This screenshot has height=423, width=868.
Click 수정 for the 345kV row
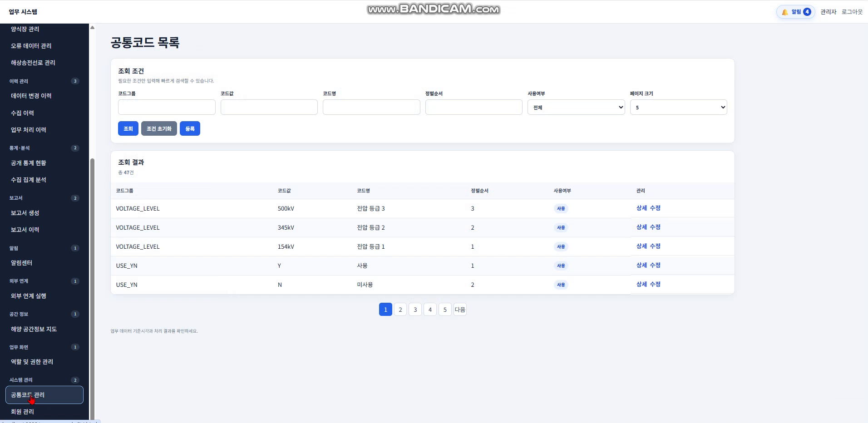(x=655, y=227)
